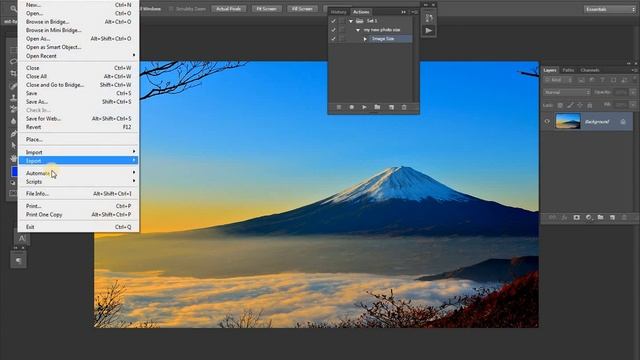Viewport: 640px width, 360px height.
Task: Open the Essentials workspace dropdown
Action: click(x=609, y=9)
